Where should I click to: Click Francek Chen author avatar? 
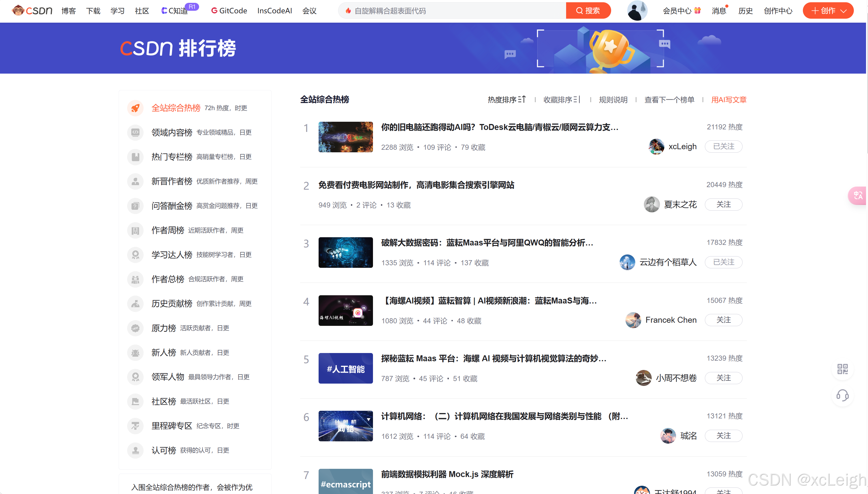633,320
